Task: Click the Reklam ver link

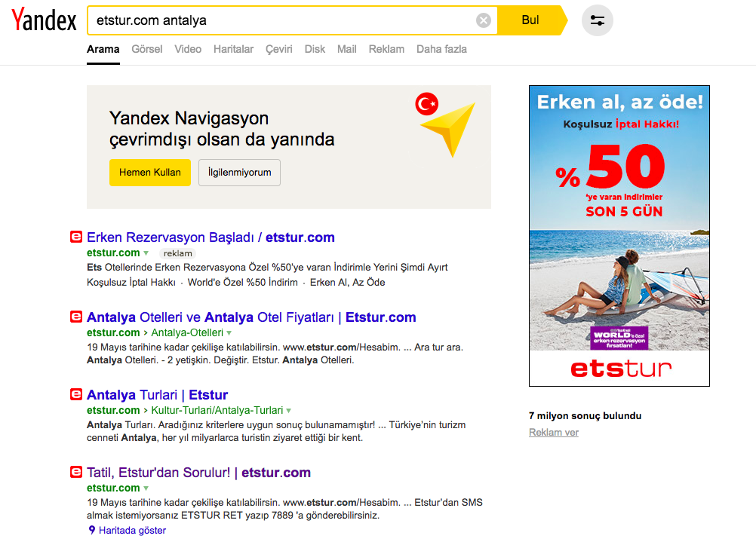Action: (554, 432)
